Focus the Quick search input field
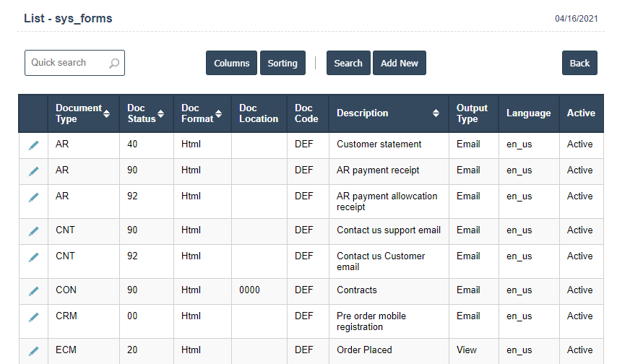 (66, 63)
